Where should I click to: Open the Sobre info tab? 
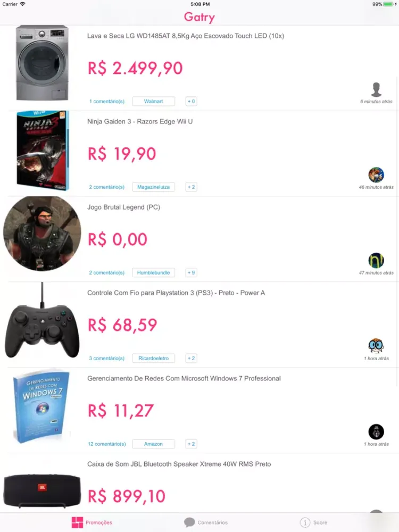point(314,522)
